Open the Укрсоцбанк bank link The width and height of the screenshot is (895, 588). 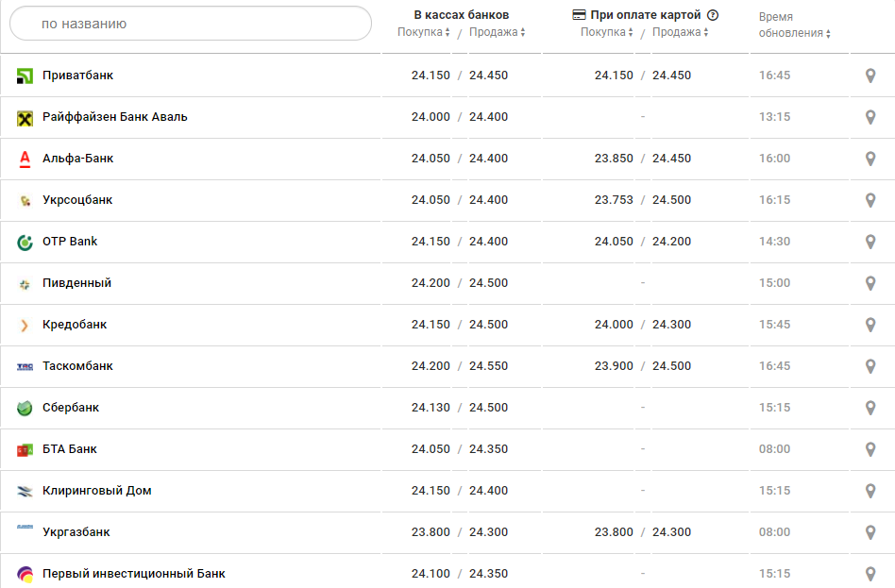(77, 200)
